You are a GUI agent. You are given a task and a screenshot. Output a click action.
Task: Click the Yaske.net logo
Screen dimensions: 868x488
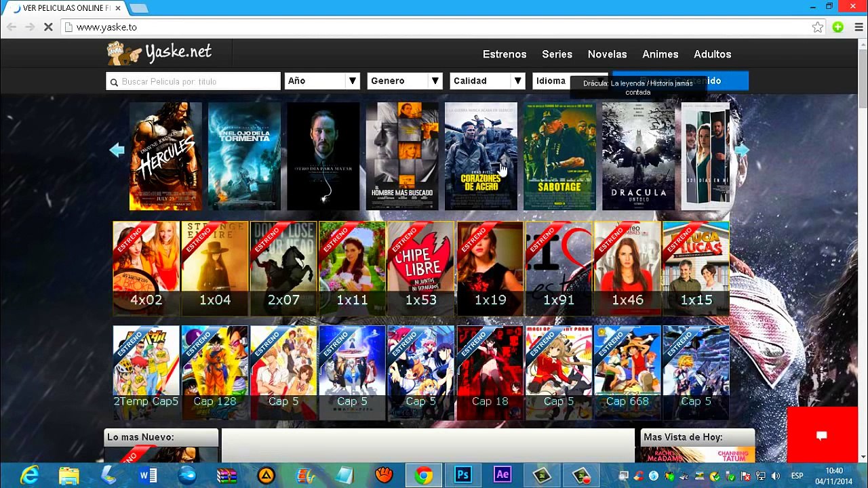(159, 53)
